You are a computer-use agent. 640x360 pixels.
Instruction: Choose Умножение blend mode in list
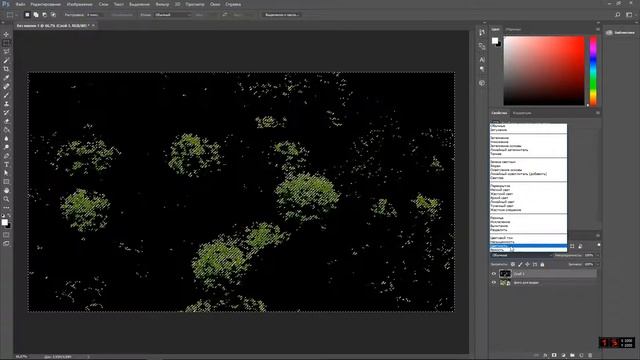coord(528,142)
